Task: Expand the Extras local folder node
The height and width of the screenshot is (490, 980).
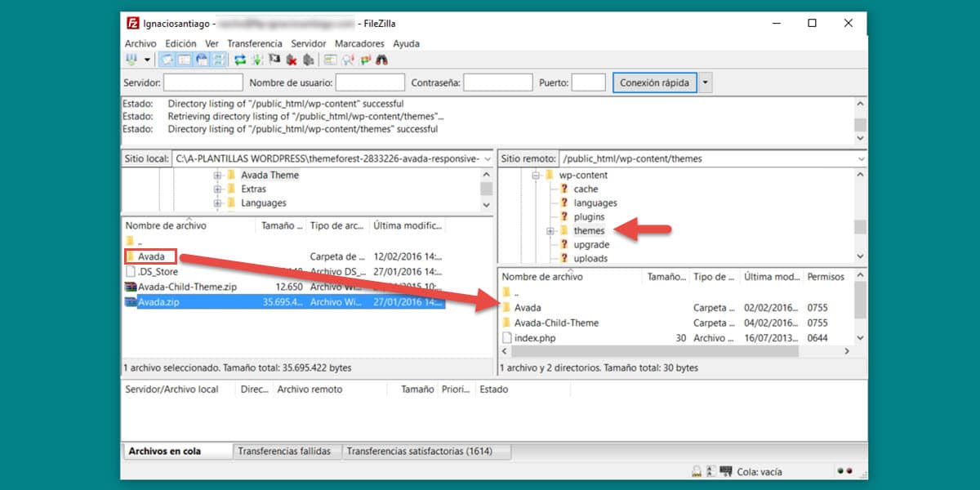Action: (217, 189)
